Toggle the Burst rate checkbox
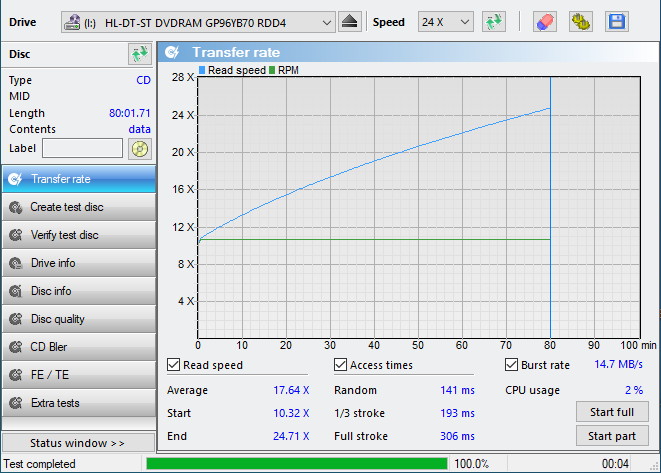 (x=511, y=365)
